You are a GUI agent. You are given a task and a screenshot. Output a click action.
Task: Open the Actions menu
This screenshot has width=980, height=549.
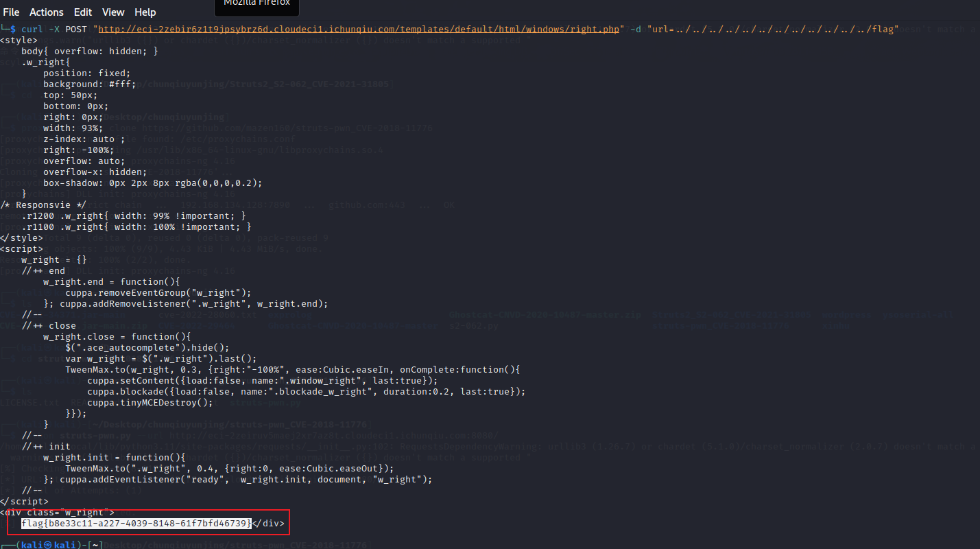47,12
